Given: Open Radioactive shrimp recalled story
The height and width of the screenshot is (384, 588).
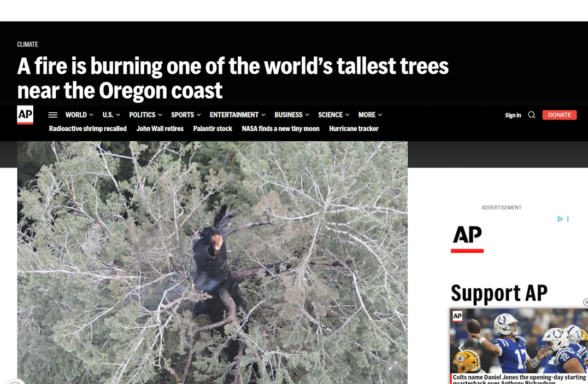Looking at the screenshot, I should tap(88, 129).
